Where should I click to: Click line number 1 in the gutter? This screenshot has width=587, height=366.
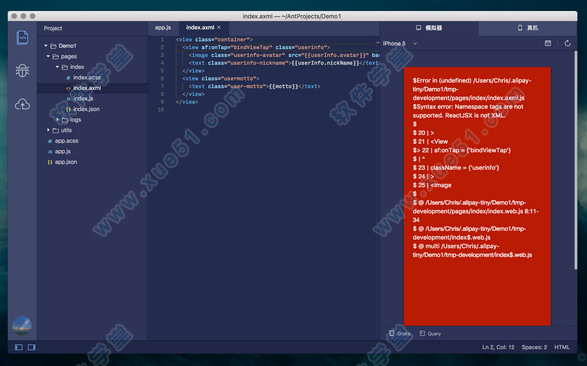[x=162, y=39]
